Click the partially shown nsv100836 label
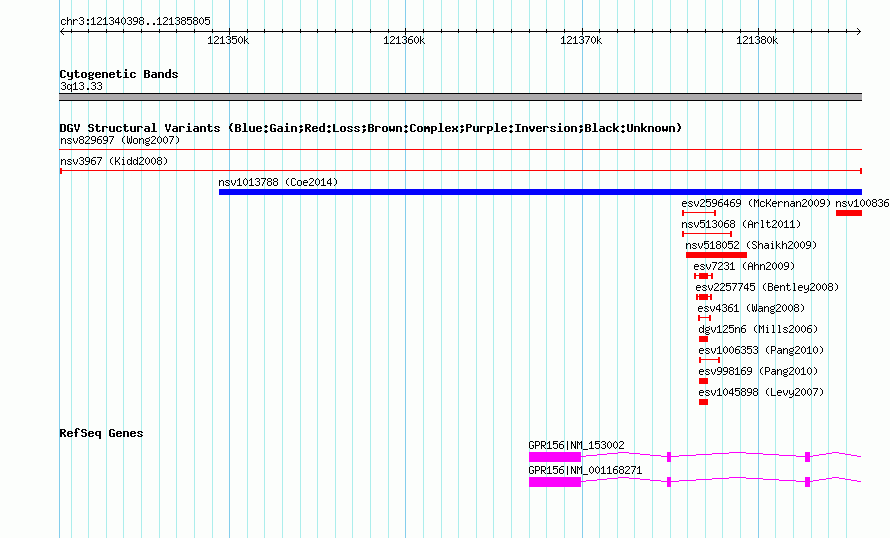This screenshot has height=538, width=890. tap(862, 203)
